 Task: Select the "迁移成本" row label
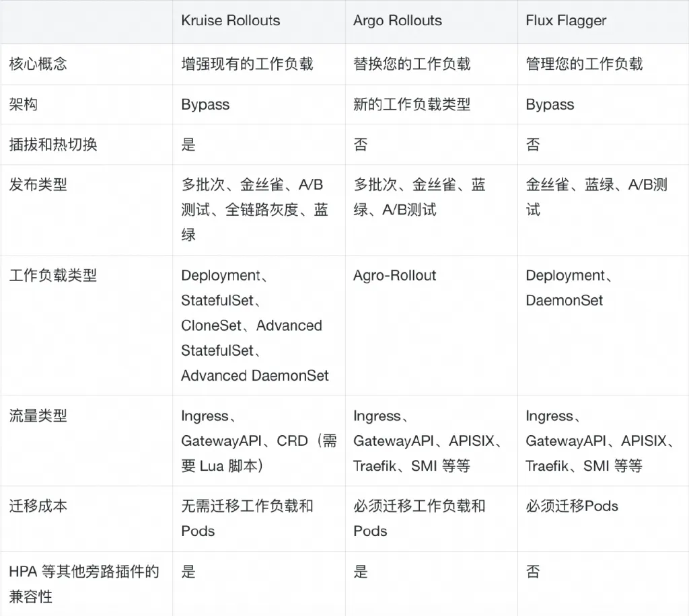pyautogui.click(x=38, y=506)
